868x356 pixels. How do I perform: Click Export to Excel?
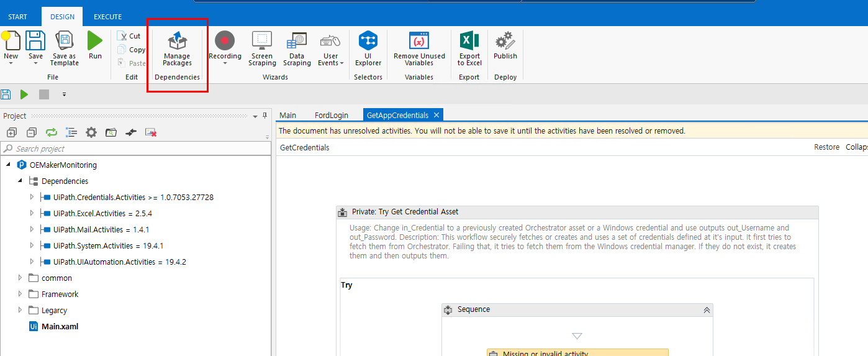pos(469,48)
